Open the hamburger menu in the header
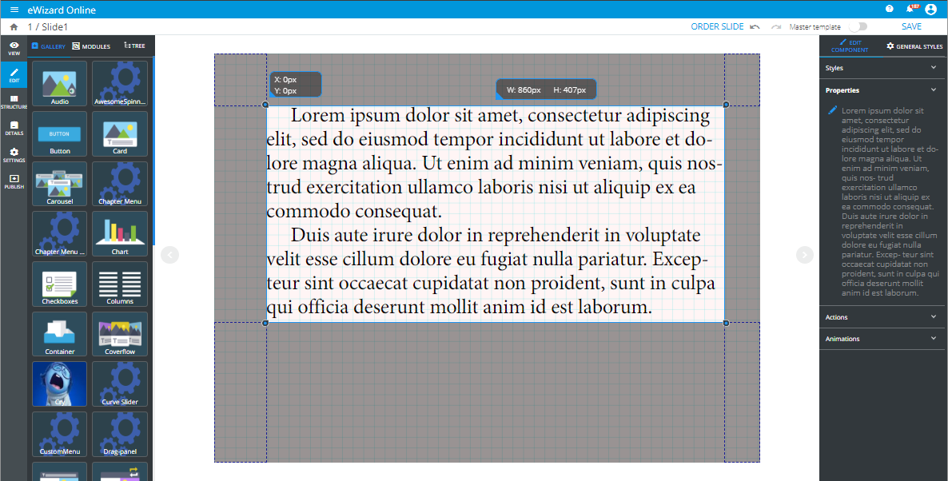The height and width of the screenshot is (481, 948). tap(14, 9)
